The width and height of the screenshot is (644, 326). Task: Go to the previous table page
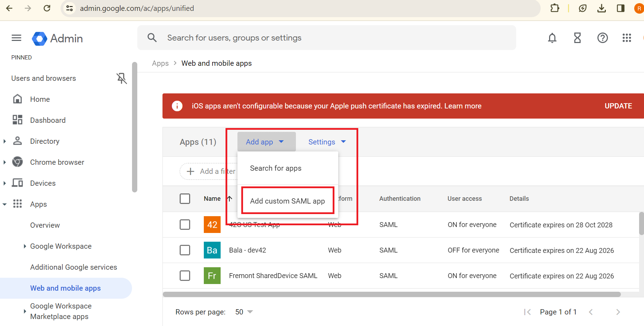[x=591, y=312]
